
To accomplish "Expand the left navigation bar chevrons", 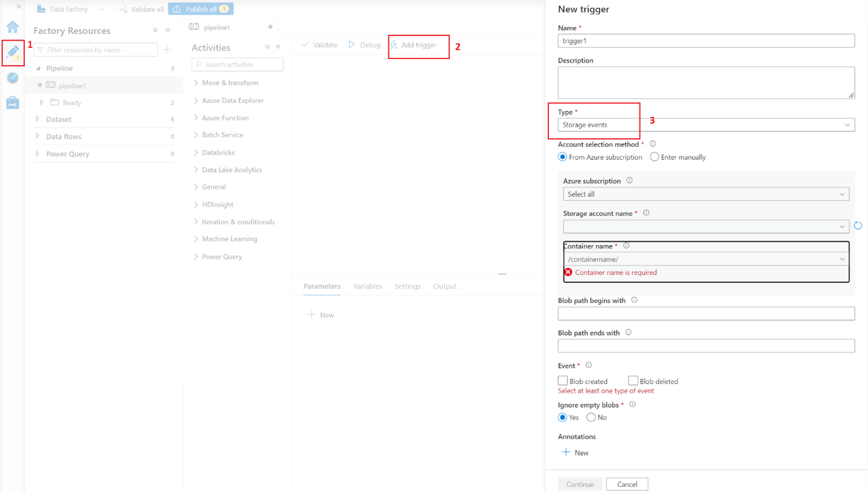I will click(x=19, y=6).
